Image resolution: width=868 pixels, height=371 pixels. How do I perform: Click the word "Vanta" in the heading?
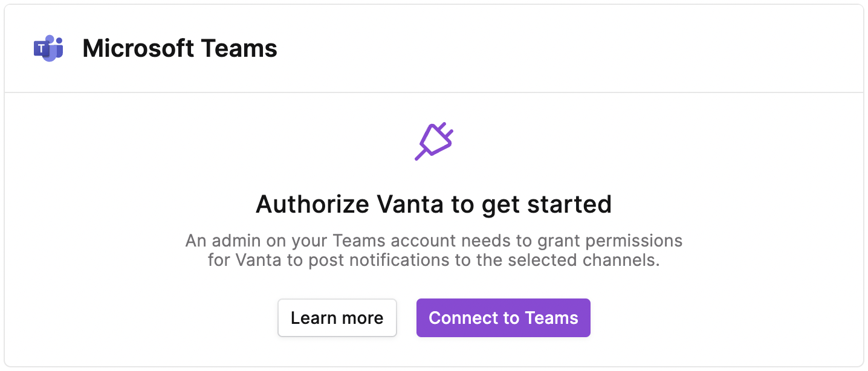coord(410,204)
